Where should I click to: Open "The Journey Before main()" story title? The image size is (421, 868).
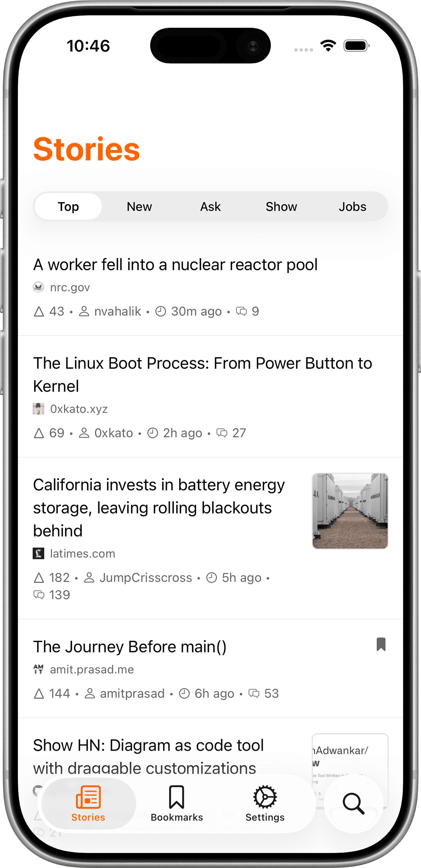pyautogui.click(x=130, y=647)
